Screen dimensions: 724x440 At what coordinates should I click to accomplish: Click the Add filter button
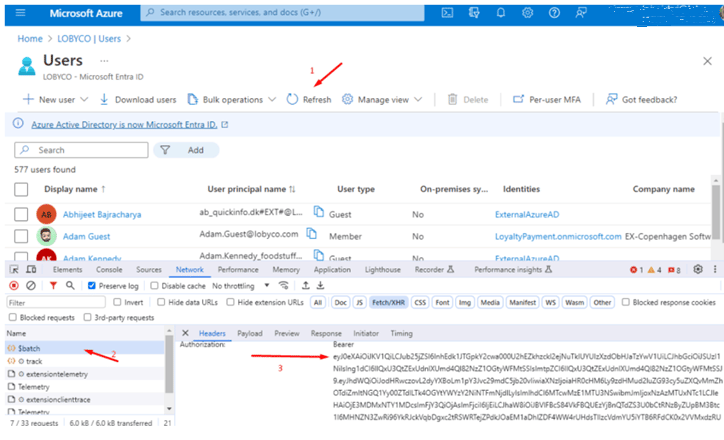[x=186, y=150]
